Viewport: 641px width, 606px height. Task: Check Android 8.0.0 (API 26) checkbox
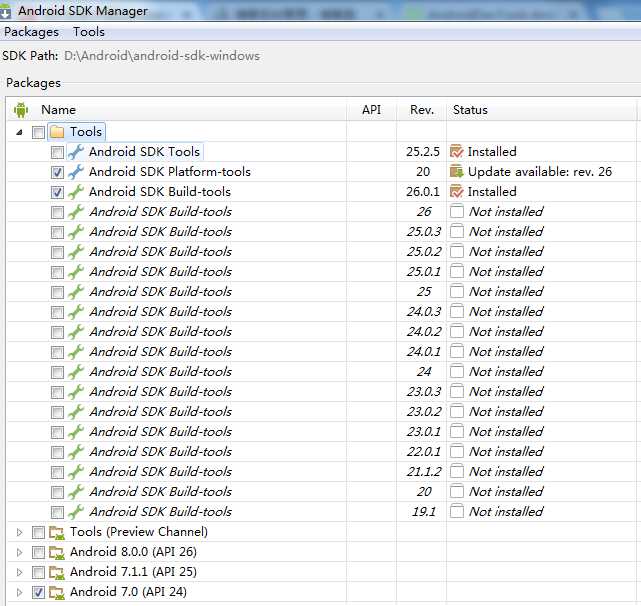[38, 552]
